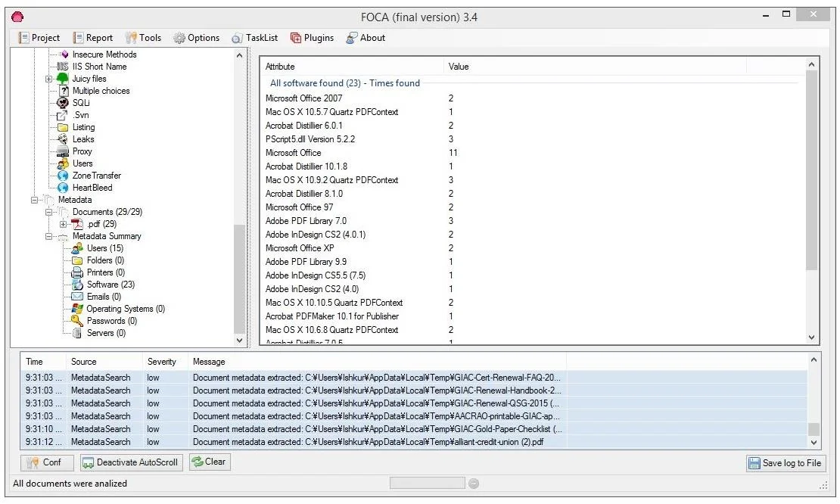Click the Users icon under Proxy
This screenshot has height=504, width=840.
pyautogui.click(x=63, y=163)
